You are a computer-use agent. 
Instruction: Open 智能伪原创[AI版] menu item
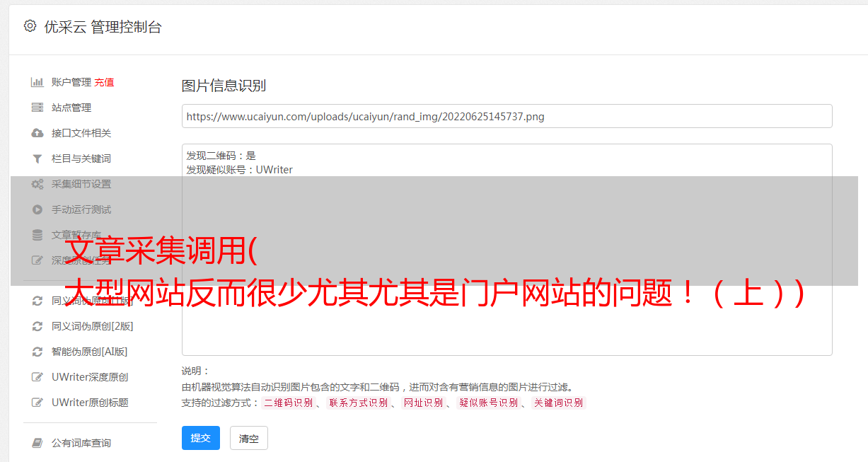tap(90, 352)
